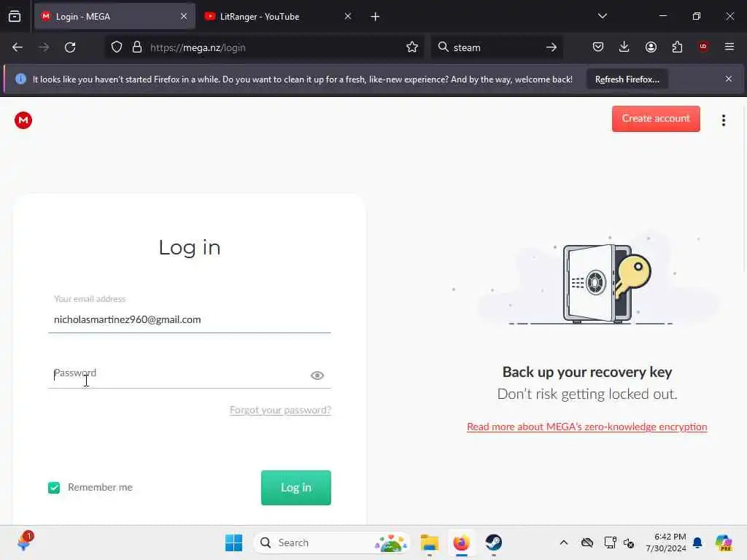Image resolution: width=747 pixels, height=560 pixels.
Task: Click the page vertical scrollbar
Action: (x=743, y=190)
